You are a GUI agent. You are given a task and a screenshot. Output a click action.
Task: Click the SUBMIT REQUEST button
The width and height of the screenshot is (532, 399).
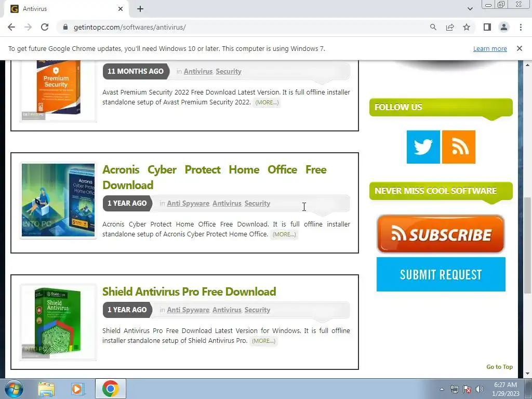[441, 274]
